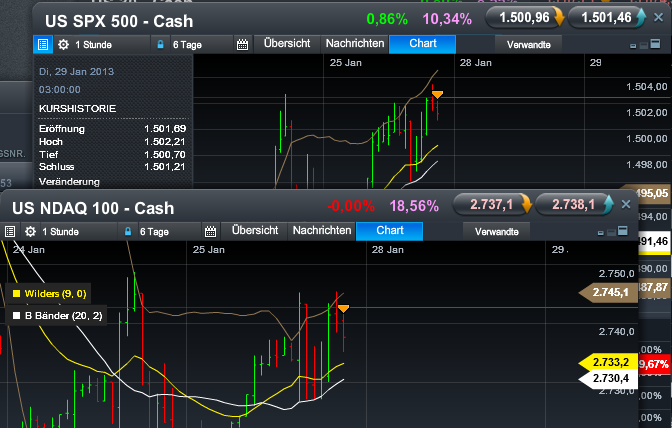Screen dimensions: 672x428
Task: Switch to Nachrichten tab in NDAQ 100 window
Action: click(x=322, y=231)
